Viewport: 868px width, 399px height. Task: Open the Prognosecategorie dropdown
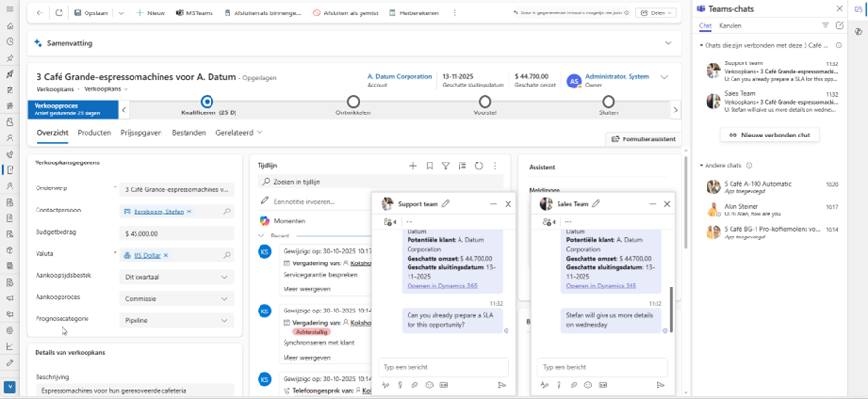click(x=177, y=320)
